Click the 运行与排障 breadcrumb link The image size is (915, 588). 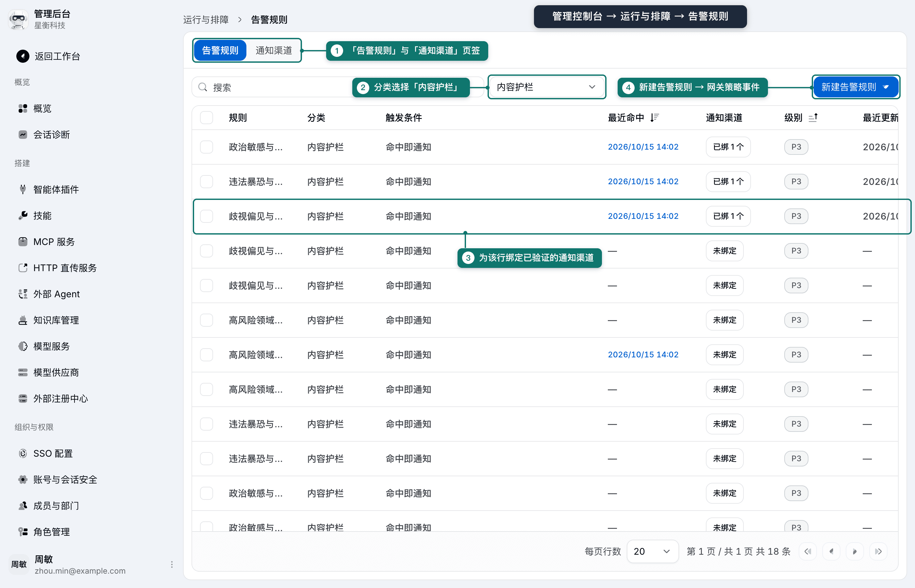(206, 20)
